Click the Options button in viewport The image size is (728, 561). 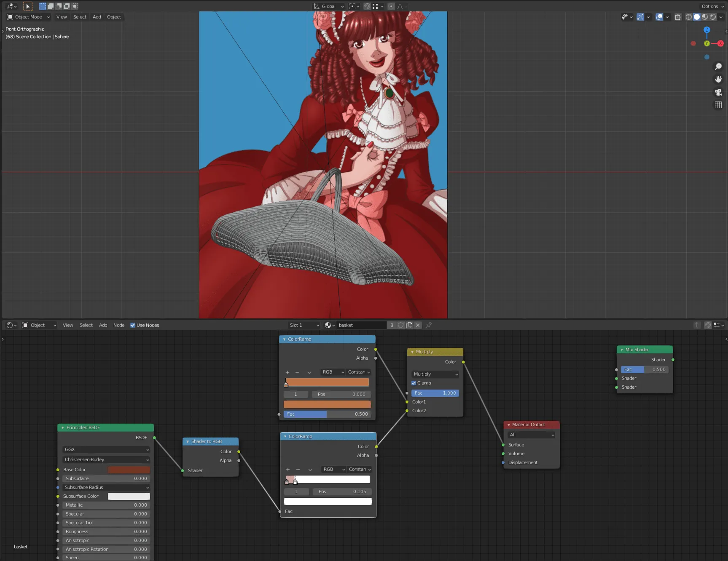click(x=710, y=6)
